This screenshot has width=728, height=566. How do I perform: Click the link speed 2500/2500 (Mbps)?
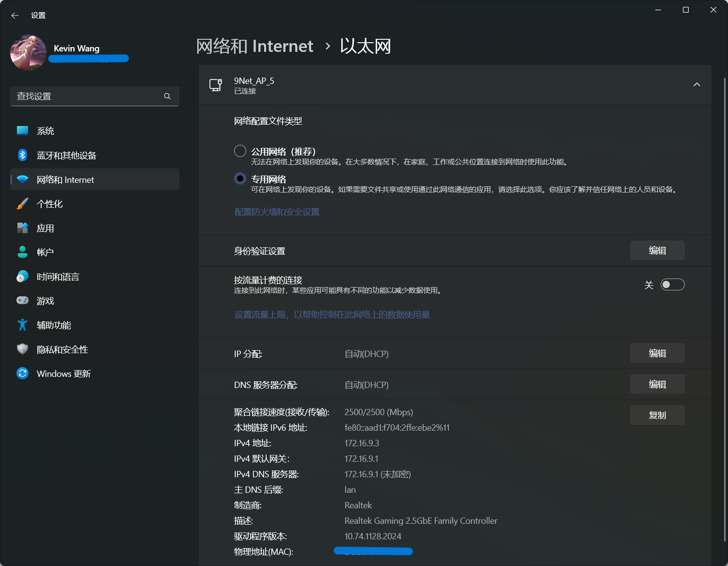click(x=379, y=412)
